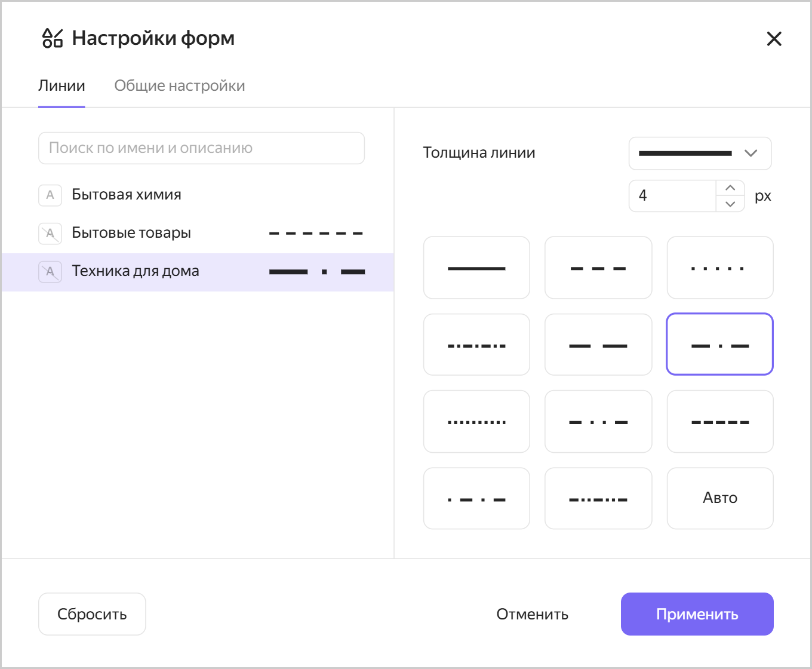Select the Бытовая химия list entry

(126, 195)
